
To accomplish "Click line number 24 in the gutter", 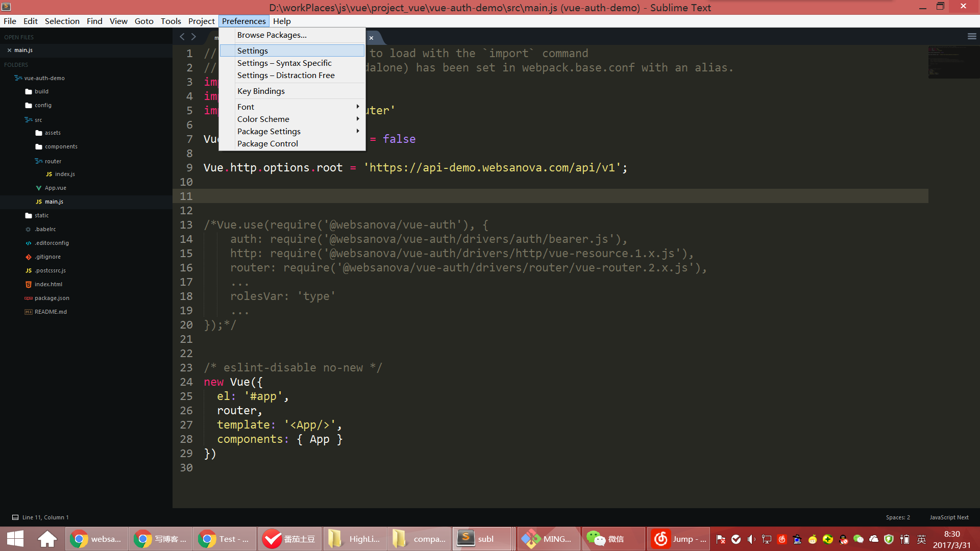I will [186, 382].
